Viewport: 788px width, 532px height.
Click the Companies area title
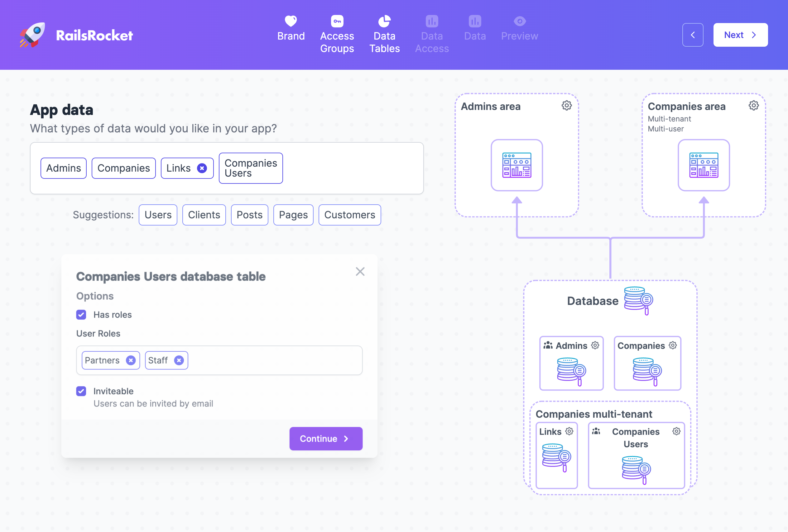(686, 107)
